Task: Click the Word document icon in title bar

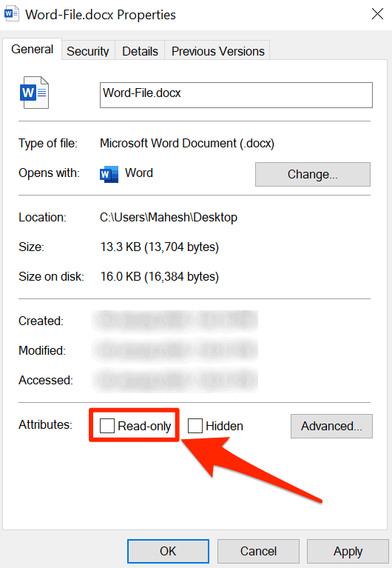Action: tap(11, 14)
